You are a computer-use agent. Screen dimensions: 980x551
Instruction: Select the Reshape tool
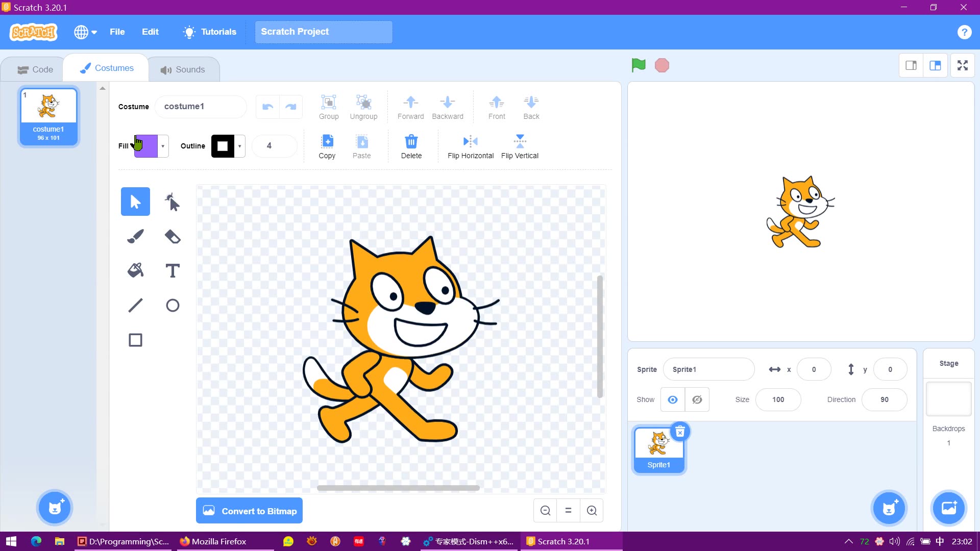coord(172,202)
